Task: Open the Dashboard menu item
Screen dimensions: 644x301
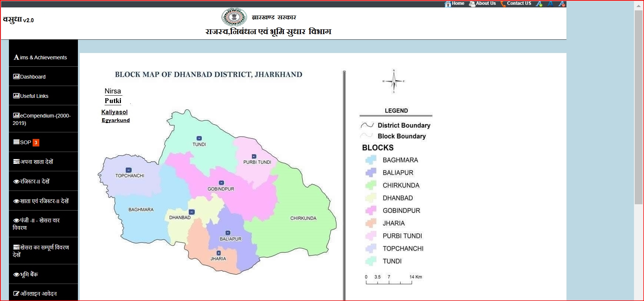Action: click(x=33, y=77)
